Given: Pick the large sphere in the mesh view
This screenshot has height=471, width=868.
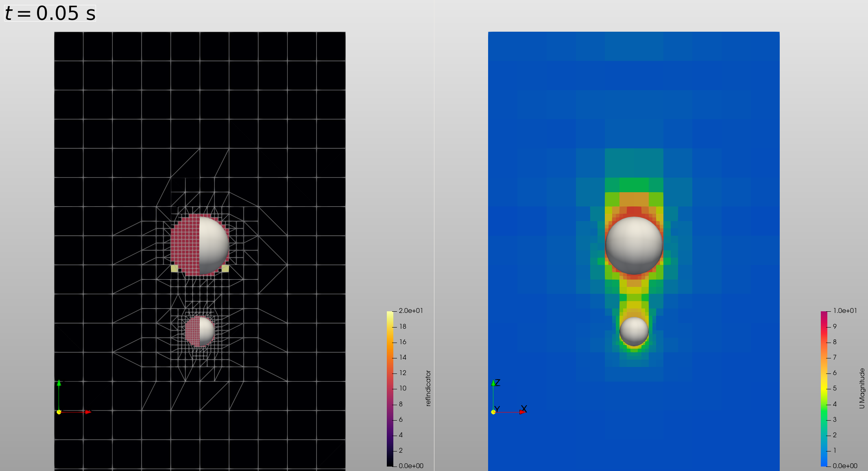Looking at the screenshot, I should coord(214,245).
